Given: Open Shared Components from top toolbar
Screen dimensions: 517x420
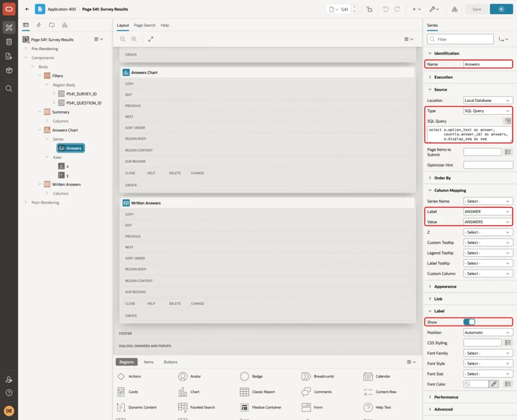Looking at the screenshot, I should [x=454, y=9].
